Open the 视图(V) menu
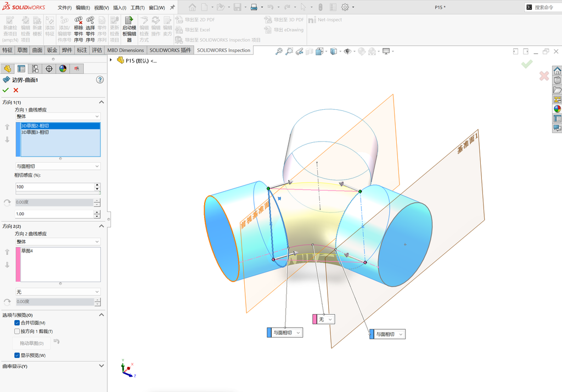 [x=102, y=8]
